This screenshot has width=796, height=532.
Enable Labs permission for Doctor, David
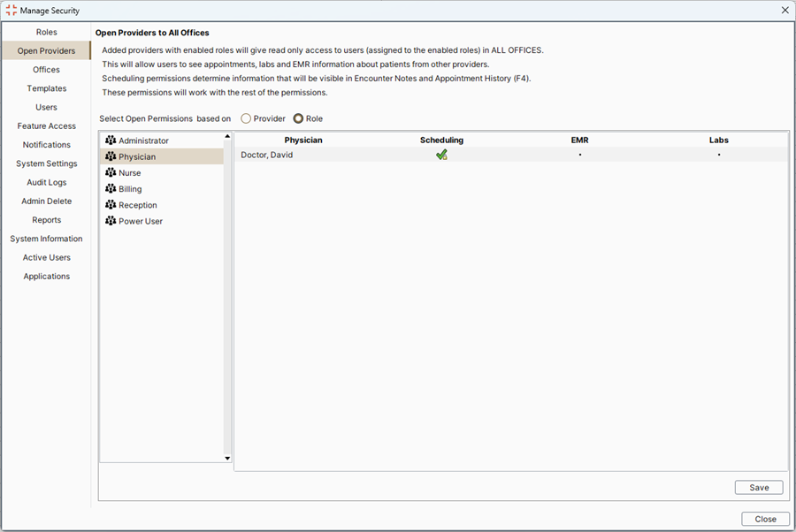coord(718,155)
